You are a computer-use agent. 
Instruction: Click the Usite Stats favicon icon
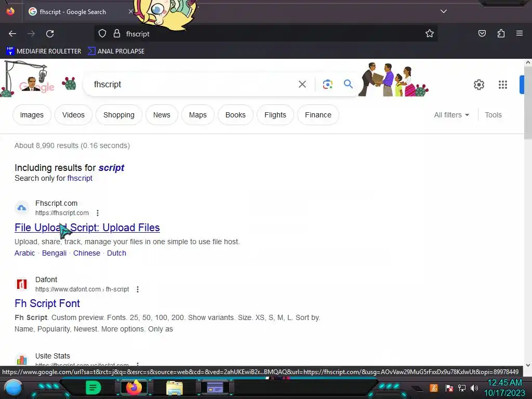[22, 360]
